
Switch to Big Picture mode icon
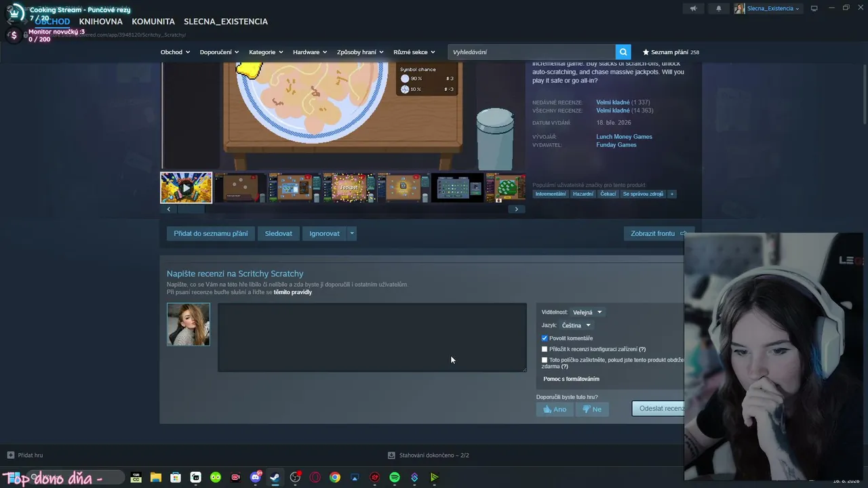click(814, 8)
